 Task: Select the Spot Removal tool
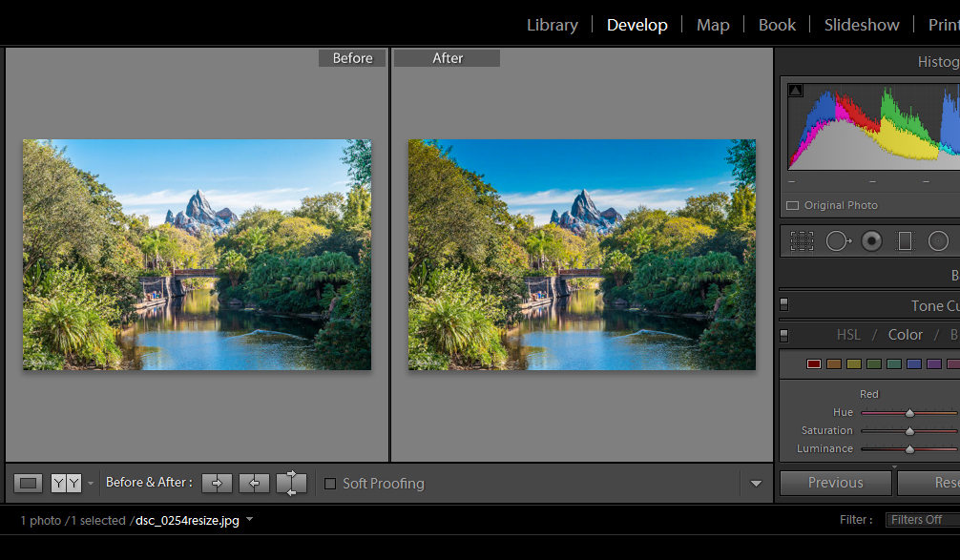click(x=838, y=241)
